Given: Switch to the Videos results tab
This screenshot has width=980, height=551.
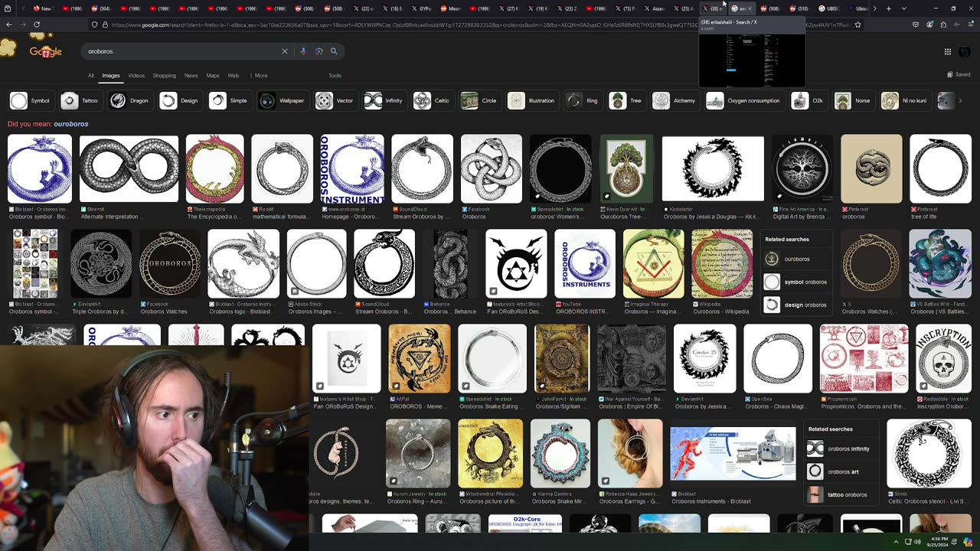Looking at the screenshot, I should point(136,75).
